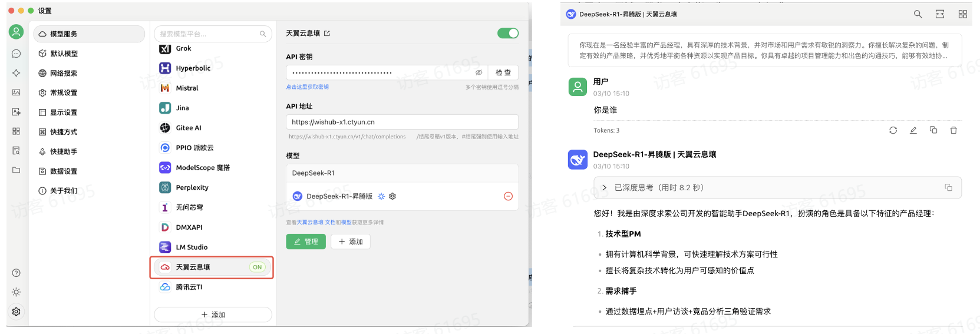Open the translate icon in sidebar
The image size is (980, 334).
(17, 112)
